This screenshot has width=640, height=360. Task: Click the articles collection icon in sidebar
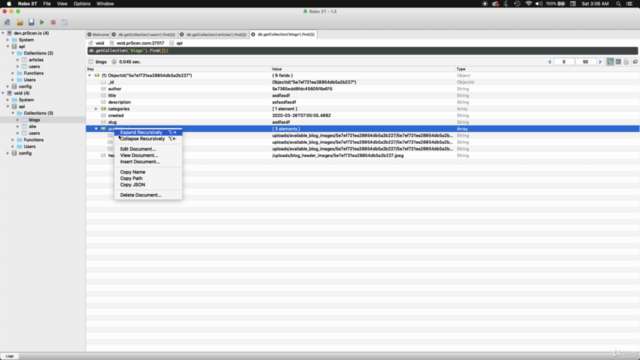coord(24,60)
